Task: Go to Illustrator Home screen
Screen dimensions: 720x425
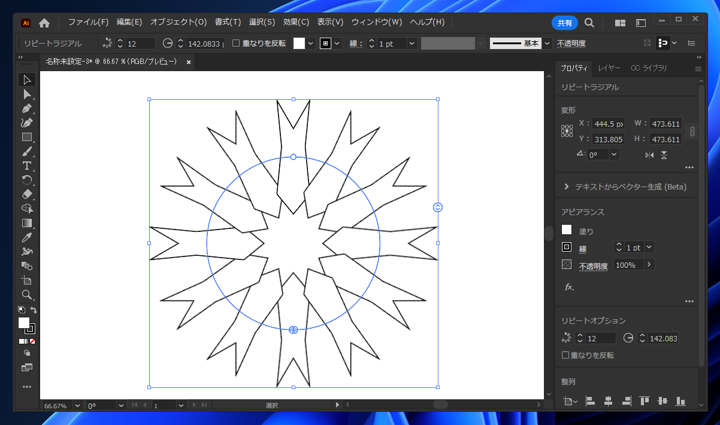Action: (x=44, y=22)
